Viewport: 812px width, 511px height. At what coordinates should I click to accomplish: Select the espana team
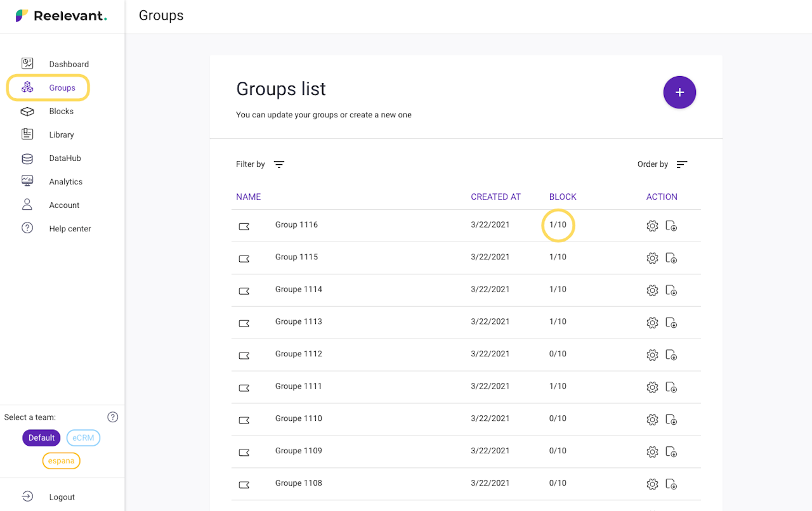tap(62, 461)
